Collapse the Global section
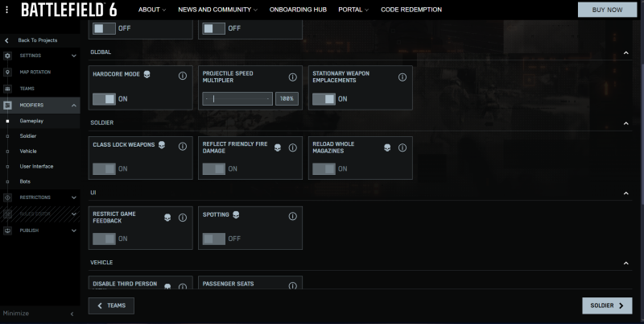The width and height of the screenshot is (644, 324). [x=626, y=52]
